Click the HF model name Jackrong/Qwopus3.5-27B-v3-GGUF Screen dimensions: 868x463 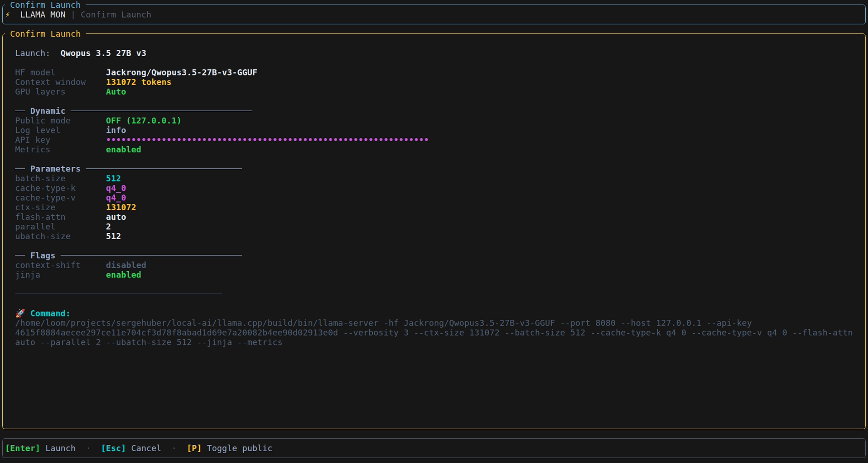[181, 72]
